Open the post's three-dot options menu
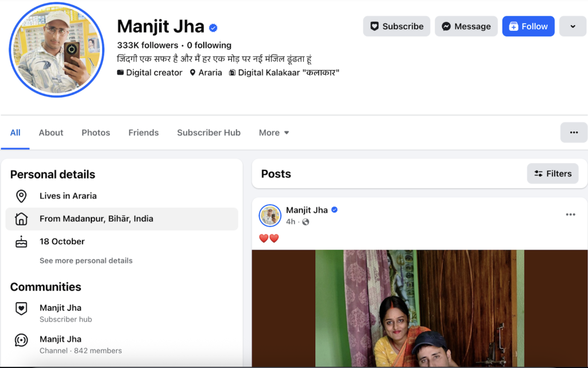588x368 pixels. pos(570,215)
